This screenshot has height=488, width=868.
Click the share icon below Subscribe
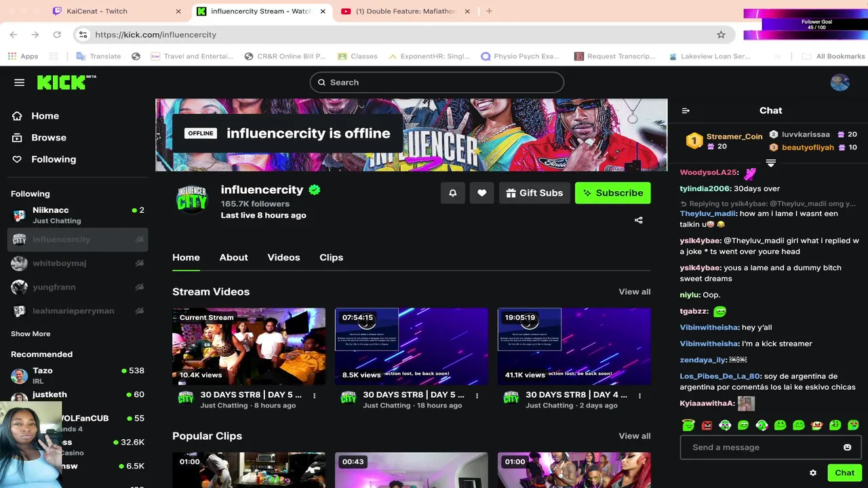tap(638, 220)
